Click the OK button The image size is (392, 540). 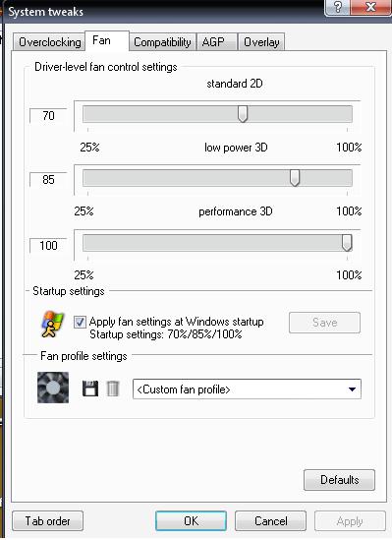191,520
